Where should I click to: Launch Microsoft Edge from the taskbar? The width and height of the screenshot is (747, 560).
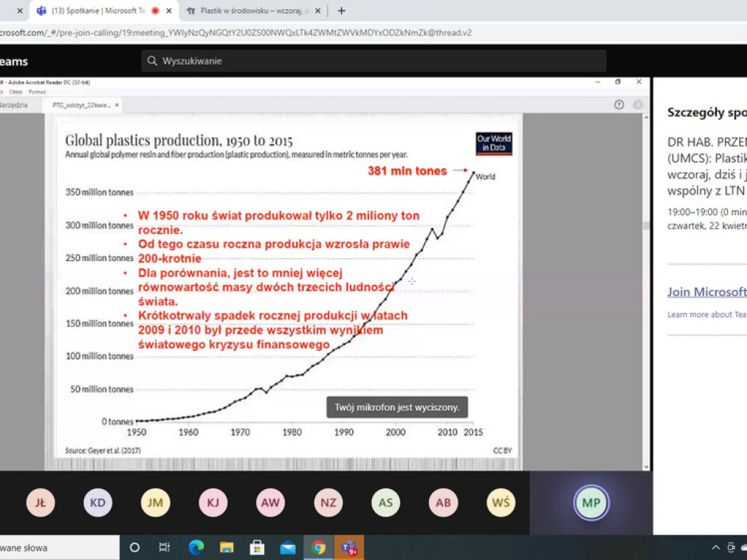click(196, 548)
